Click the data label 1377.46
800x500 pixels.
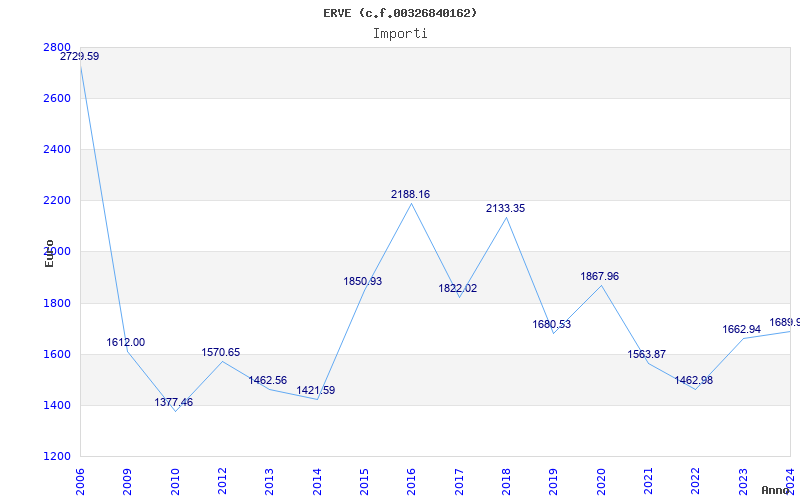[x=174, y=402]
